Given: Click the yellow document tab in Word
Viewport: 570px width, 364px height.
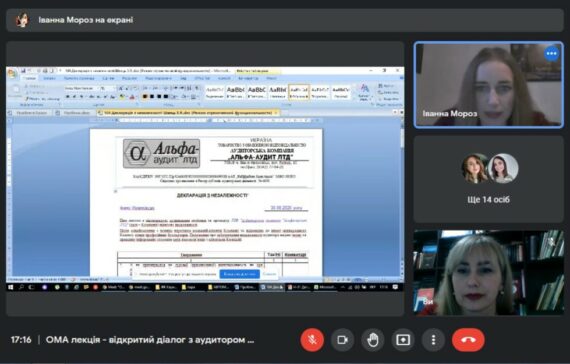Looking at the screenshot, I should coord(189,113).
